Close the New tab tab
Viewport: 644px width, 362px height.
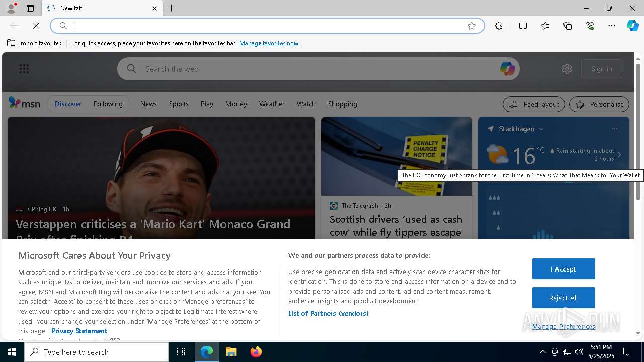154,8
